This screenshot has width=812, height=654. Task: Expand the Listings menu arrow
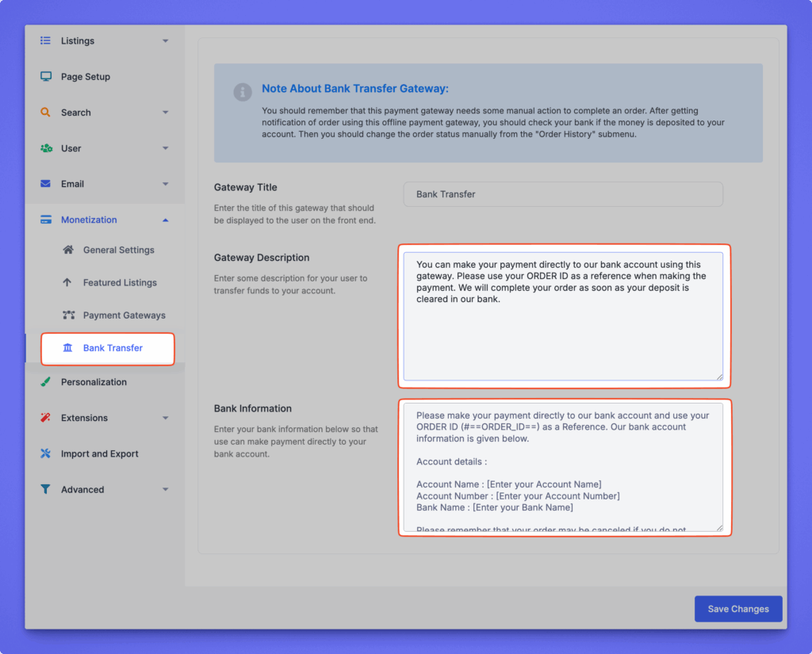pos(165,41)
